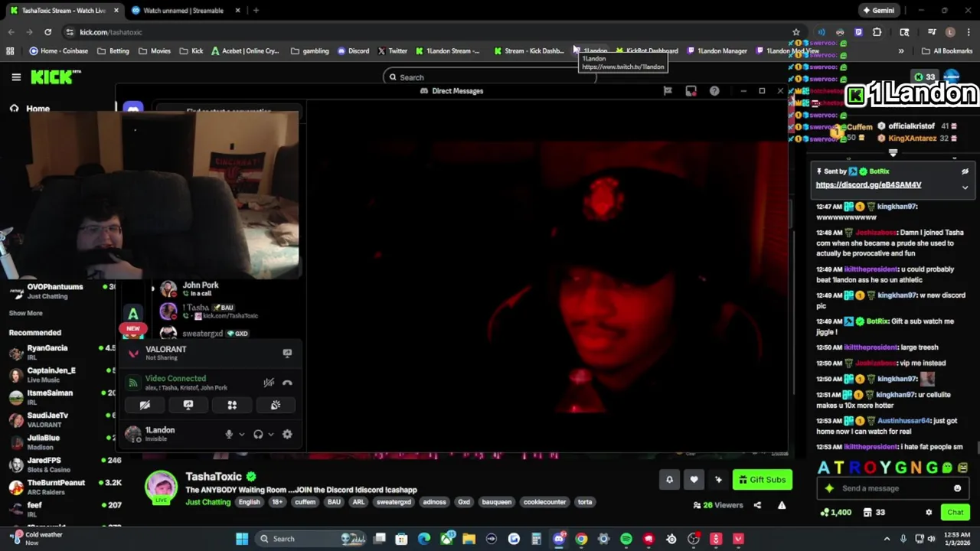Disconnect from the Discord call
980x551 pixels.
[x=287, y=383]
